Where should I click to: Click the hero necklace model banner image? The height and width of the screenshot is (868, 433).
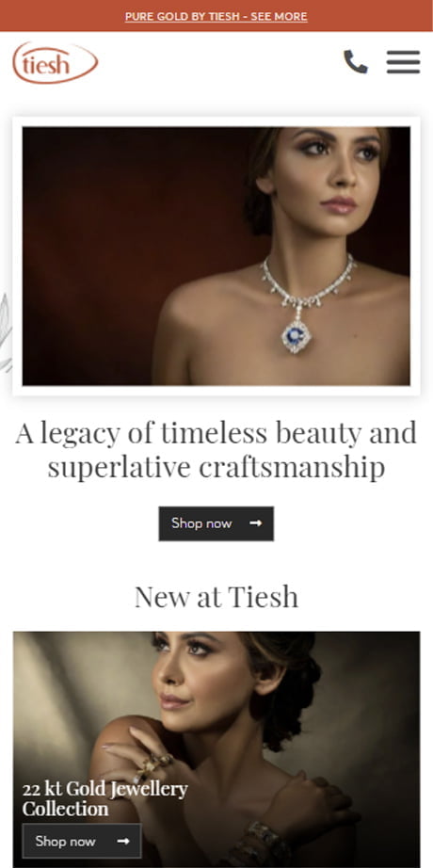(x=216, y=256)
